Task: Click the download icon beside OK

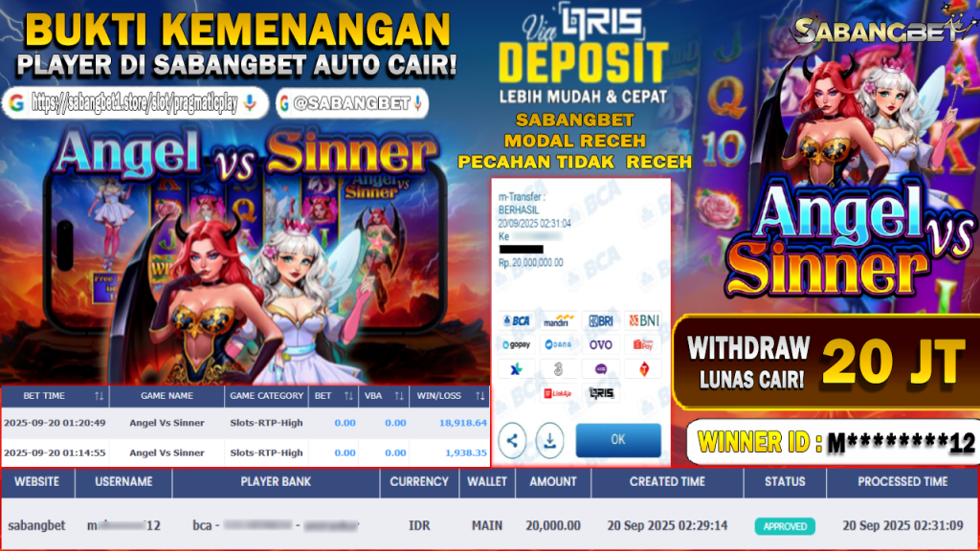Action: [549, 440]
